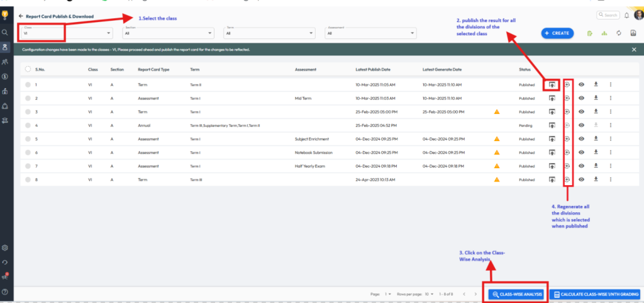The image size is (644, 303).
Task: Open the sidebar search icon
Action: pyautogui.click(x=5, y=31)
